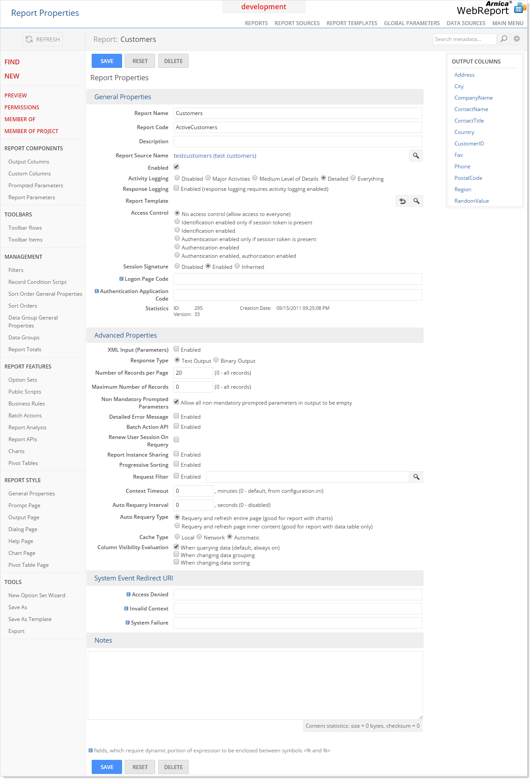Open REPORT TEMPLATES menu

(352, 23)
